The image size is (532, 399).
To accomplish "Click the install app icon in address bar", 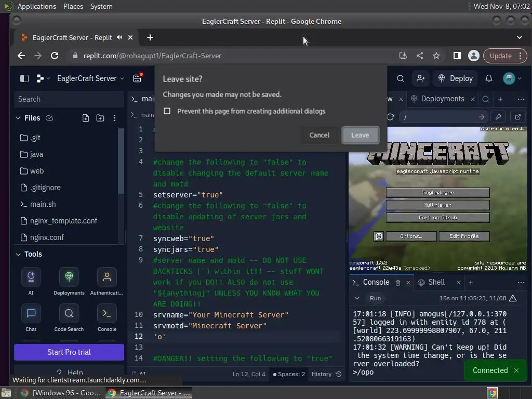I will point(403,56).
